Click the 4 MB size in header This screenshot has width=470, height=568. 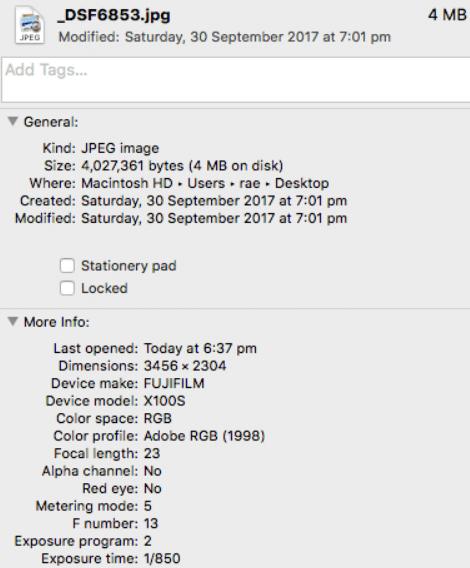447,15
